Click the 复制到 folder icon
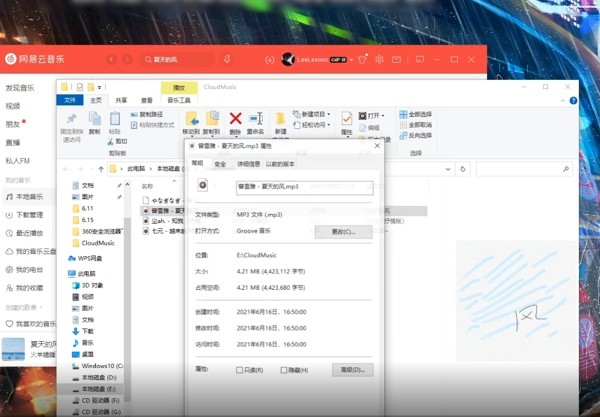The height and width of the screenshot is (417, 600). click(x=212, y=119)
